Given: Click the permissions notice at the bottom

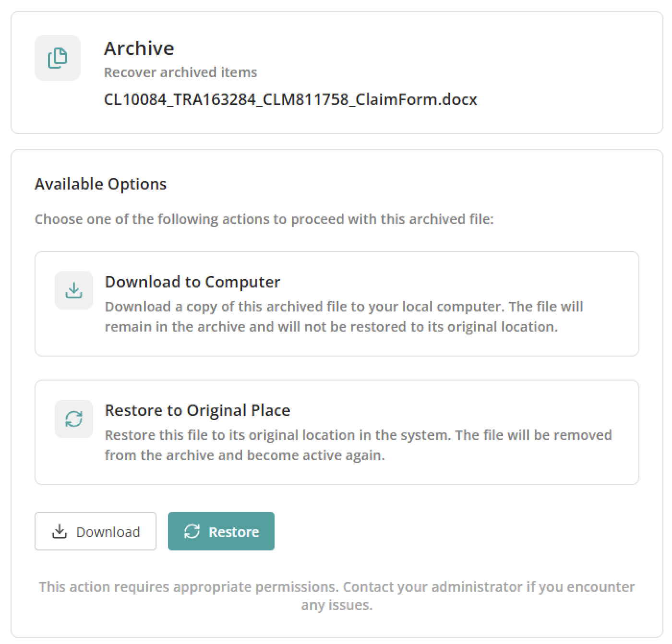Looking at the screenshot, I should (x=337, y=596).
